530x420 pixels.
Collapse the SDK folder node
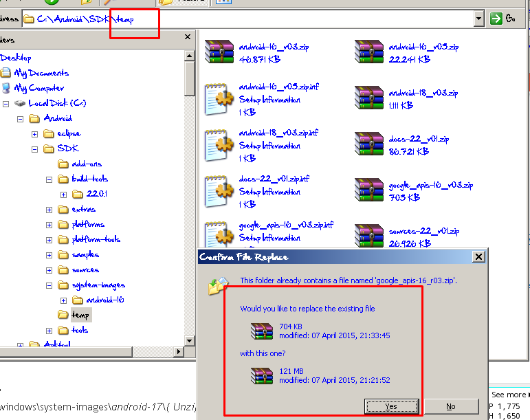tap(34, 149)
